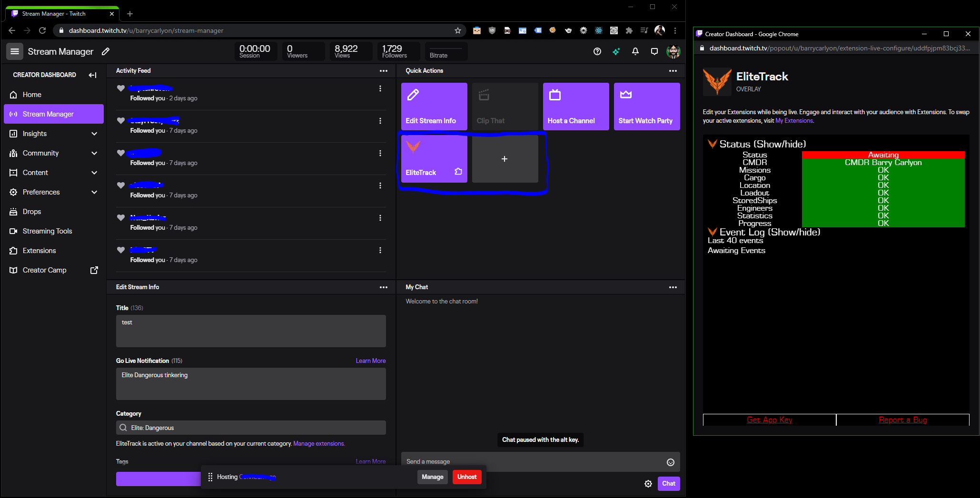
Task: Go back in browser history
Action: pyautogui.click(x=12, y=30)
